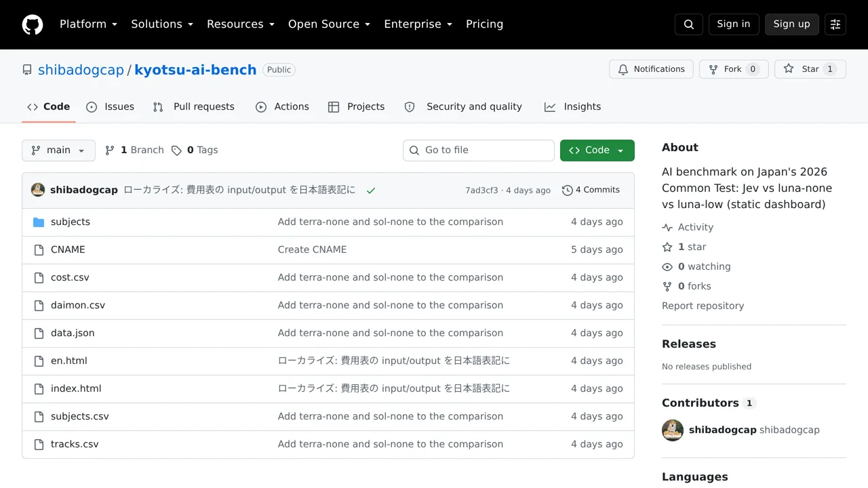Focus the Go to file field
The height and width of the screenshot is (488, 868).
[479, 150]
